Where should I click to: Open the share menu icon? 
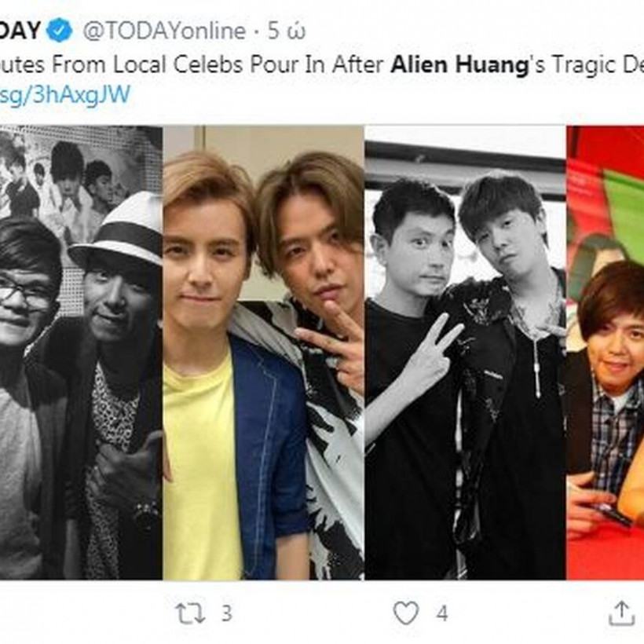[621, 613]
